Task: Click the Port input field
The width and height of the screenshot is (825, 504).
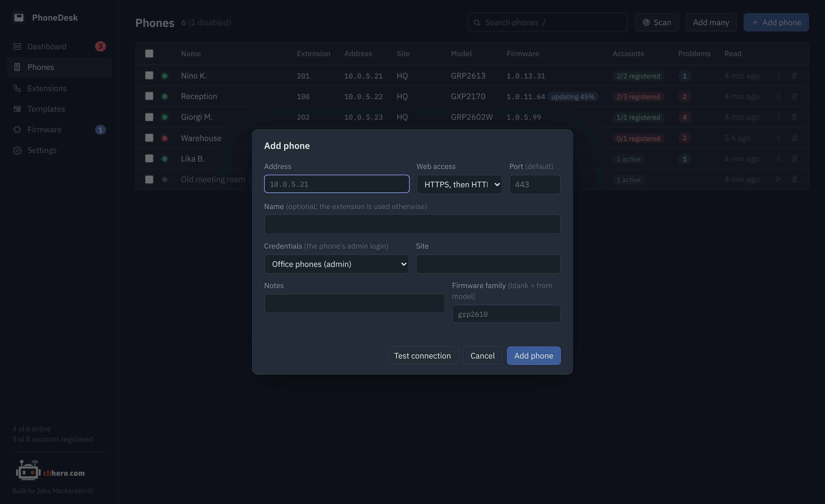Action: click(535, 184)
